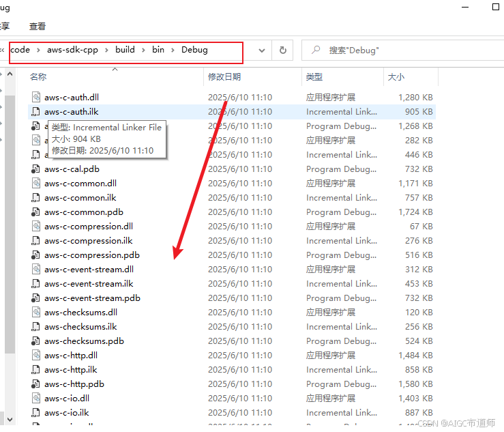Click the aws-checksums.pdb file icon
504x432 pixels.
pos(36,341)
